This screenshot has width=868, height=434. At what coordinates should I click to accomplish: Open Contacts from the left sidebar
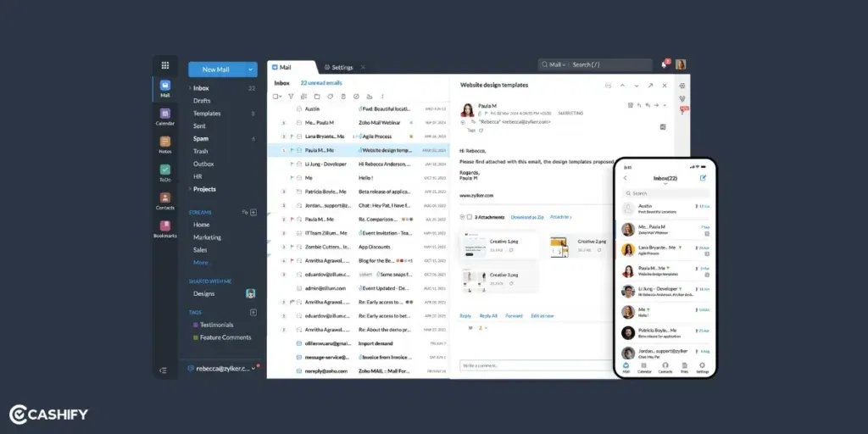click(x=165, y=200)
